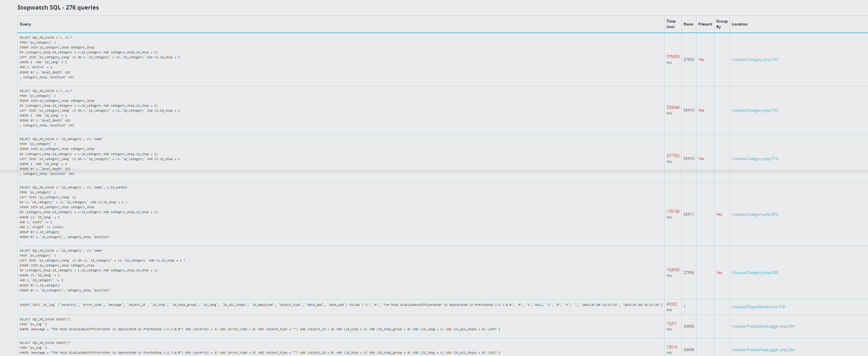Click the 27955 rows count cell

pyautogui.click(x=688, y=59)
